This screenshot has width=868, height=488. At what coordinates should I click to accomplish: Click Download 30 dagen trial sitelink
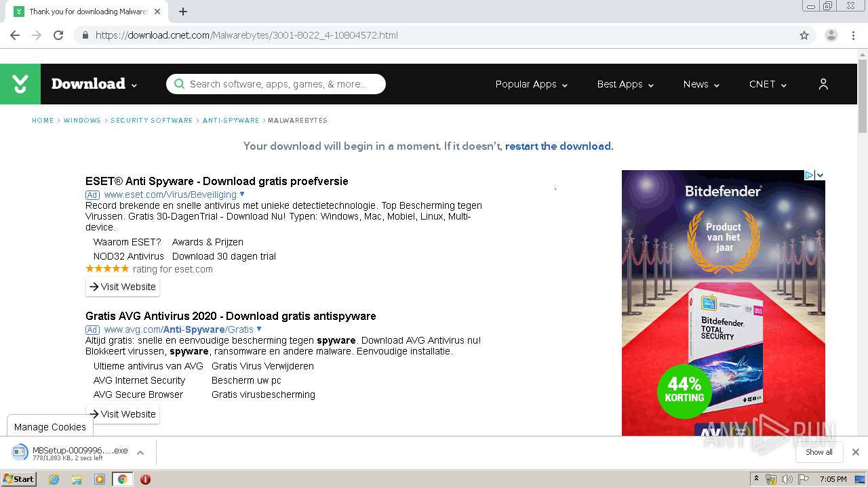pyautogui.click(x=224, y=256)
